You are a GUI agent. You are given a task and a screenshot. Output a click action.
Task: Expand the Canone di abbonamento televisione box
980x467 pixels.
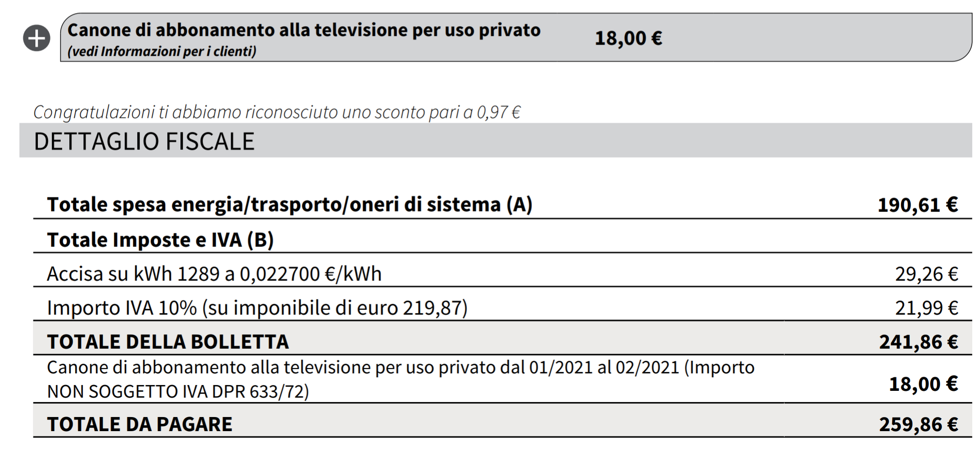pyautogui.click(x=516, y=37)
